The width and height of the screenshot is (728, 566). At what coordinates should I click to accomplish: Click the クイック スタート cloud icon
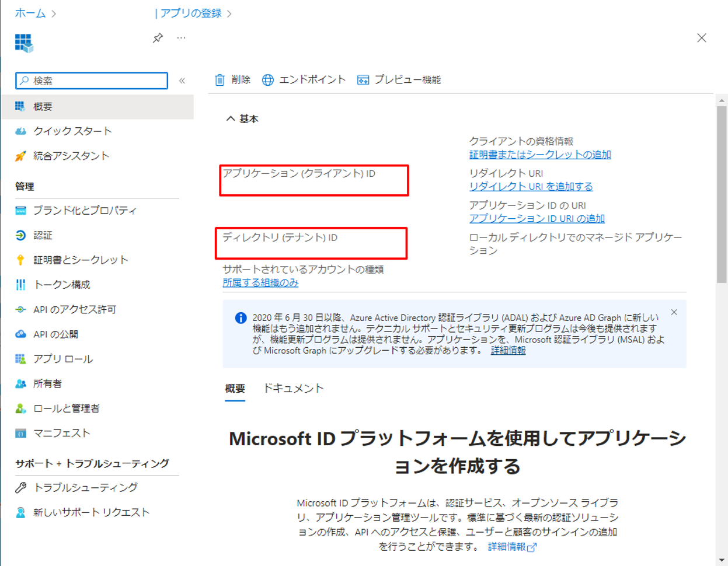20,131
